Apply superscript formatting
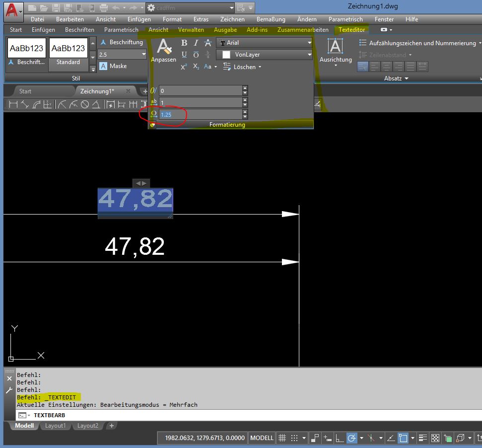Screen dimensions: 482x448 [x=183, y=67]
